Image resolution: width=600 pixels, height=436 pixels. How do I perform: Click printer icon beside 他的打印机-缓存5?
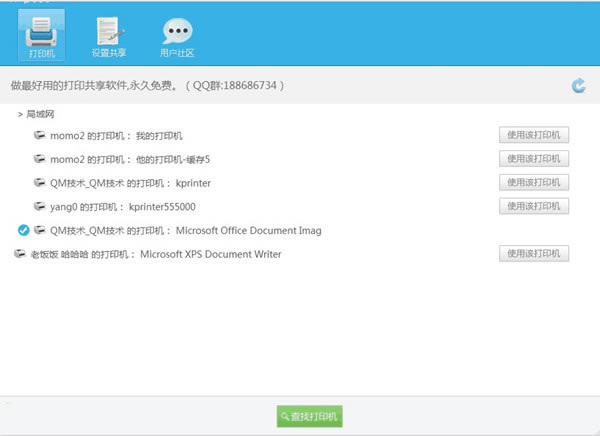tap(39, 159)
